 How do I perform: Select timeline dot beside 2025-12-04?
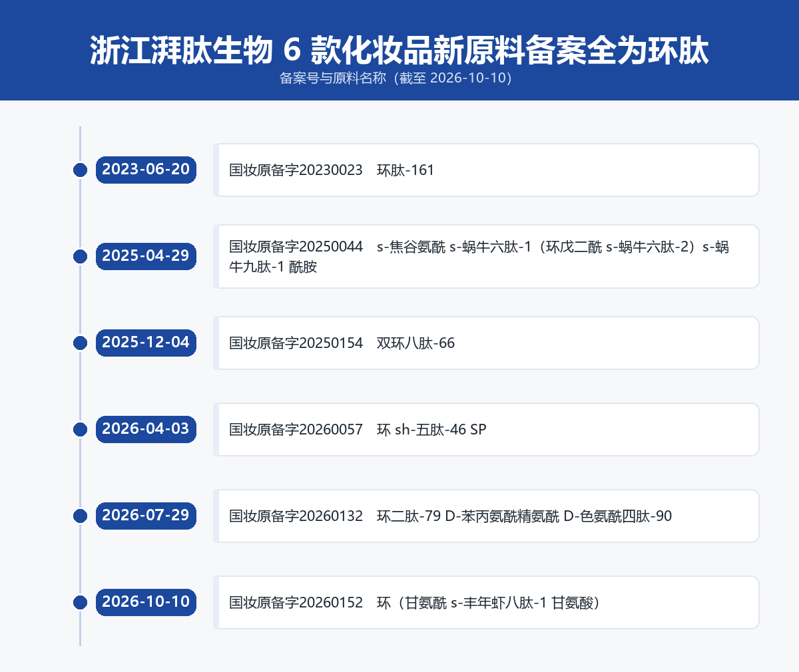click(x=80, y=343)
